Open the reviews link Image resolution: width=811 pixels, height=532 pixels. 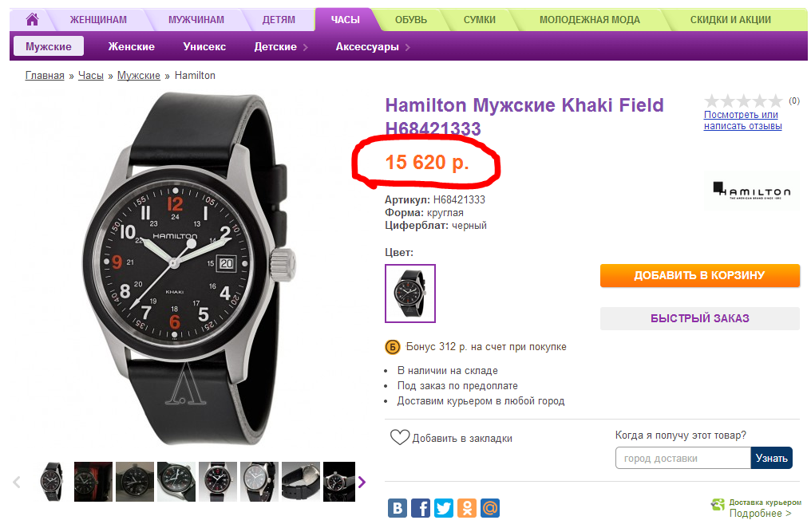(742, 120)
